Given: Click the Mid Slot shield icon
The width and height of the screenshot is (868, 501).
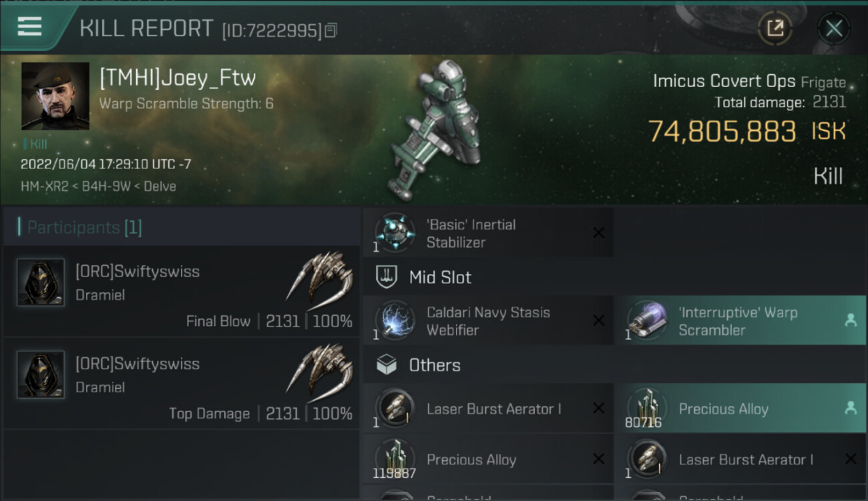Looking at the screenshot, I should (387, 277).
